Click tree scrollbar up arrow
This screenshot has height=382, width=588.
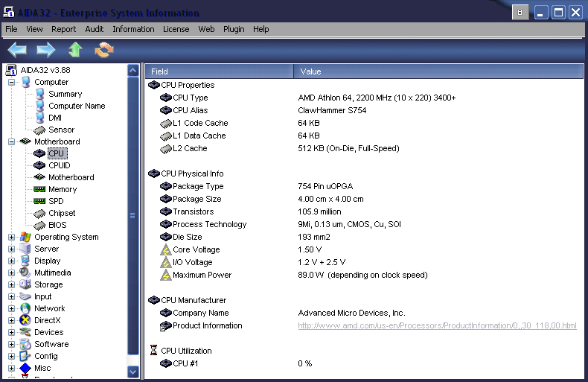click(132, 71)
